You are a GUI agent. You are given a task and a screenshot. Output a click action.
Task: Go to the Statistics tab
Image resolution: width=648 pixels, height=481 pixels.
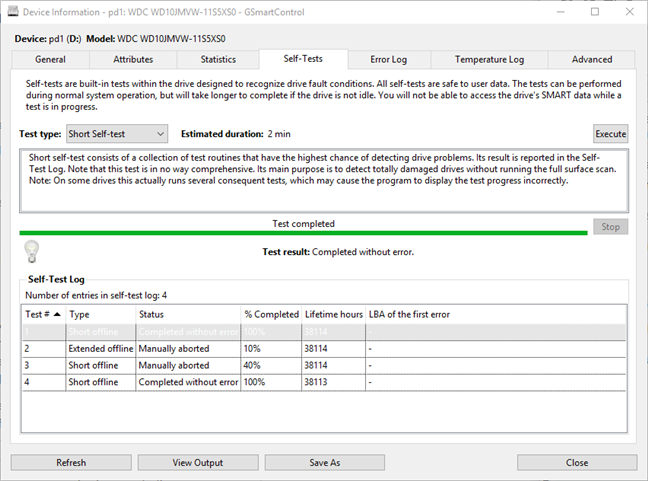click(218, 60)
